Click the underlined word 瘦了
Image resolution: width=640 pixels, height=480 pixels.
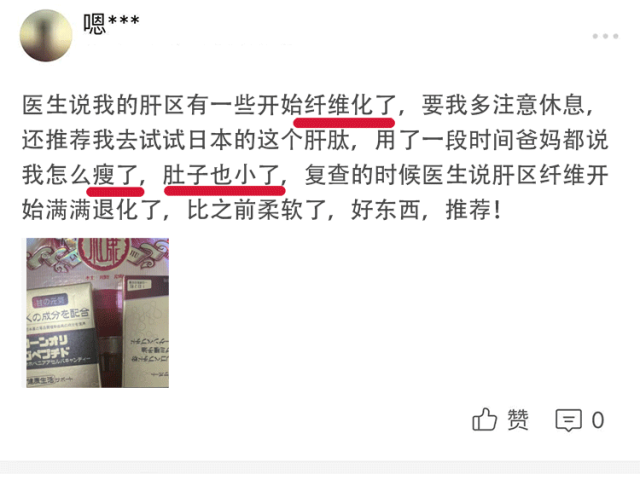(116, 175)
